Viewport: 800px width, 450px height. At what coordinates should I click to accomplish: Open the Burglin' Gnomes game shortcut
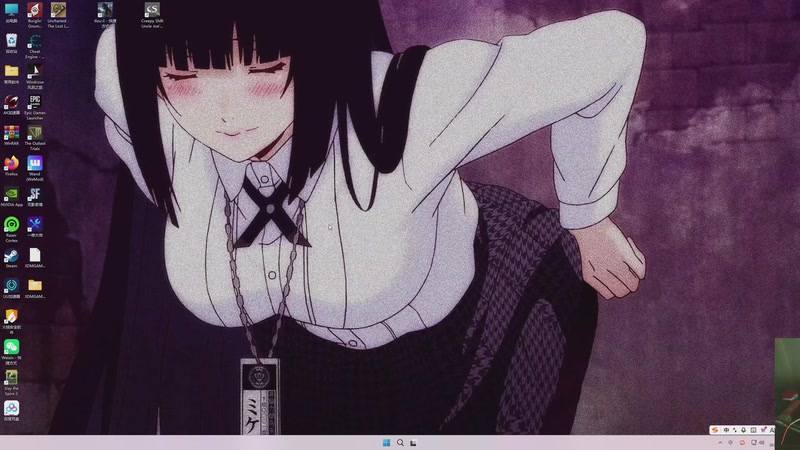35,15
